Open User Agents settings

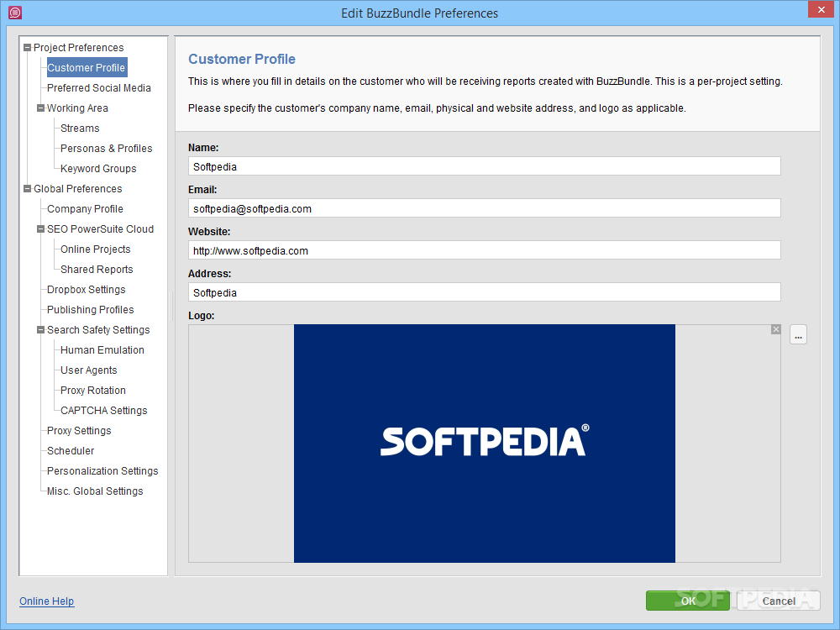click(89, 370)
